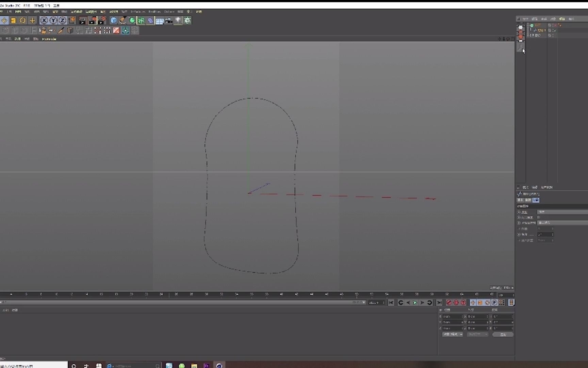
Task: Select the Move tool
Action: pos(4,20)
